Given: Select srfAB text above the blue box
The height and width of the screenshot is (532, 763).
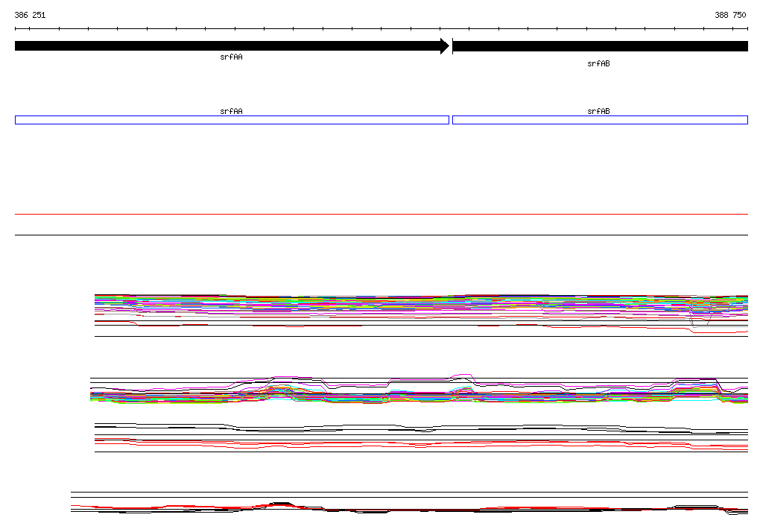Looking at the screenshot, I should click(598, 112).
